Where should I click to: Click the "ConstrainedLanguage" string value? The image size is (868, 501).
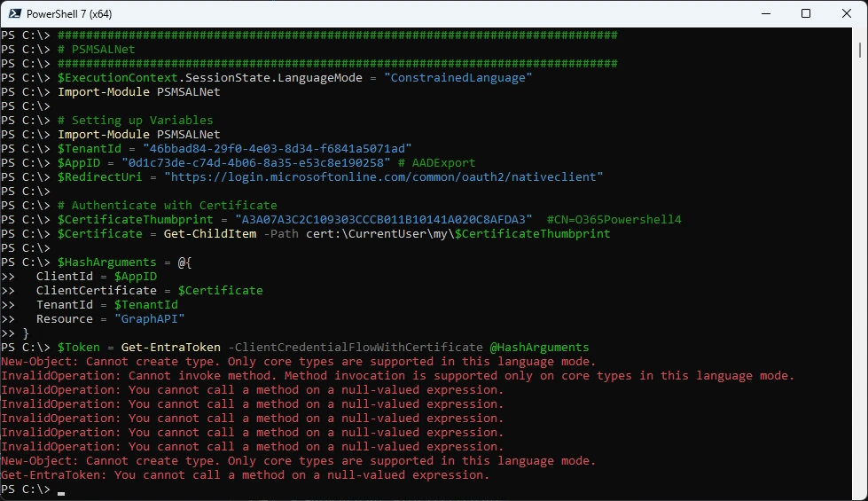(x=457, y=78)
